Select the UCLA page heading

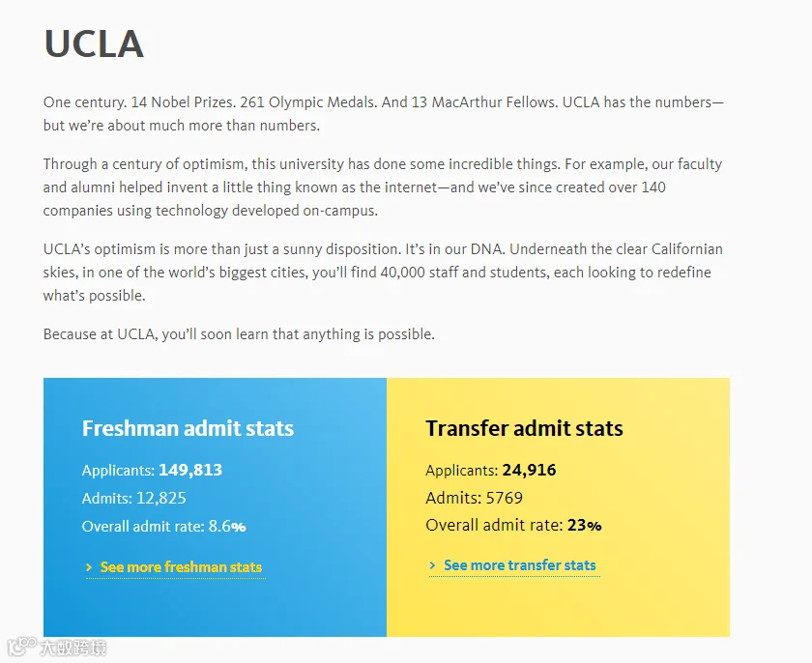94,44
